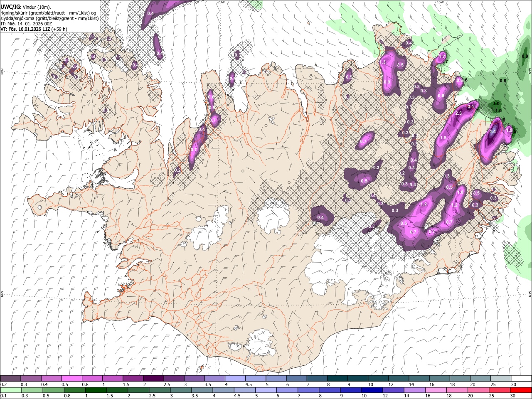
Task: Select the '64N' latitude label on right edge
Action: click(530, 293)
